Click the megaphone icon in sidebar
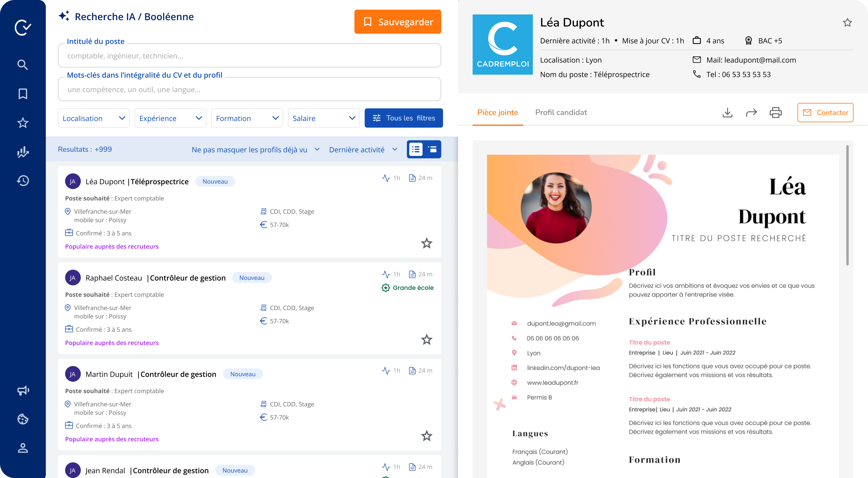This screenshot has width=868, height=478. tap(23, 390)
